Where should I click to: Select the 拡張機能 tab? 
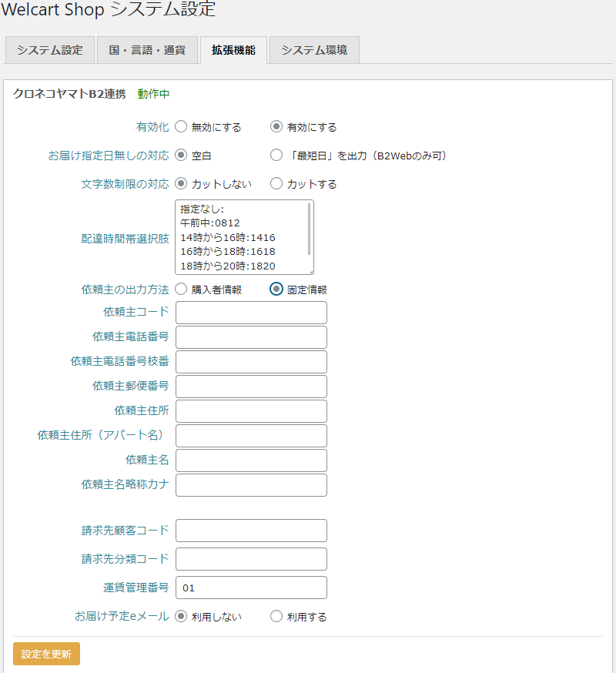[233, 49]
